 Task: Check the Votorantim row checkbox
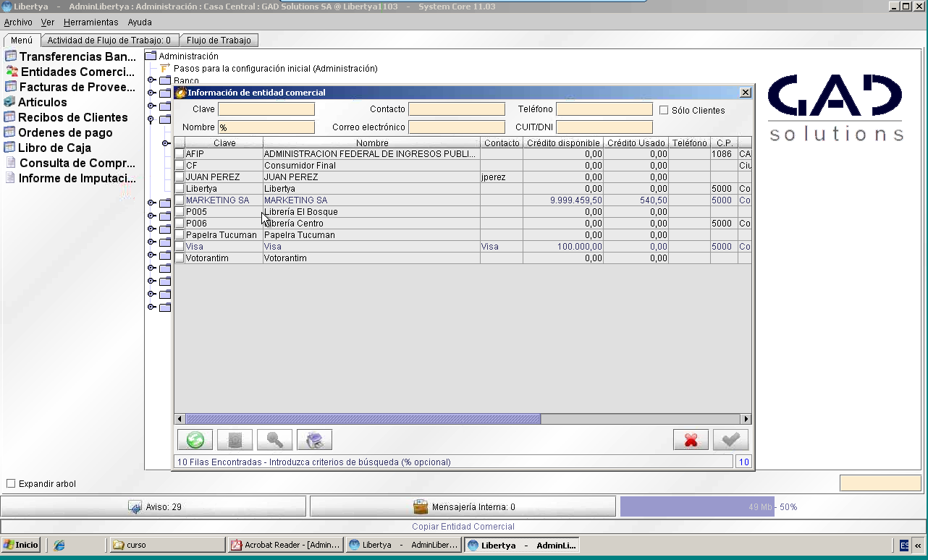point(180,258)
